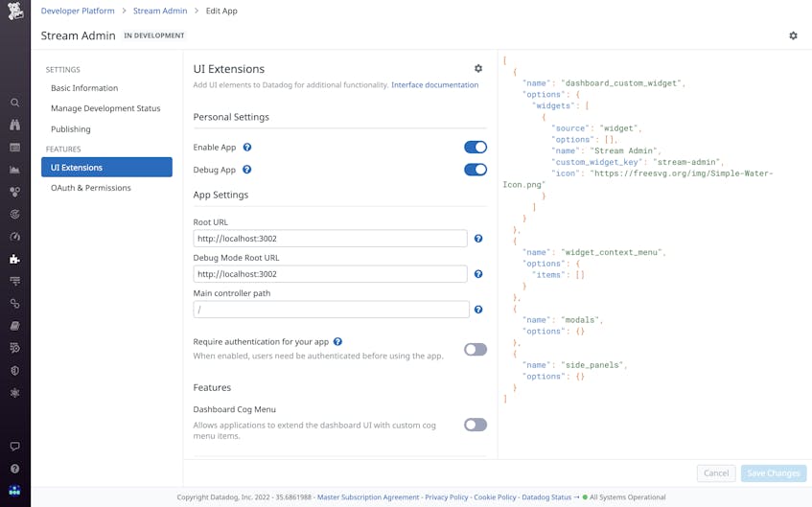The width and height of the screenshot is (812, 507).
Task: Open the page settings gear in the top right
Action: 793,35
